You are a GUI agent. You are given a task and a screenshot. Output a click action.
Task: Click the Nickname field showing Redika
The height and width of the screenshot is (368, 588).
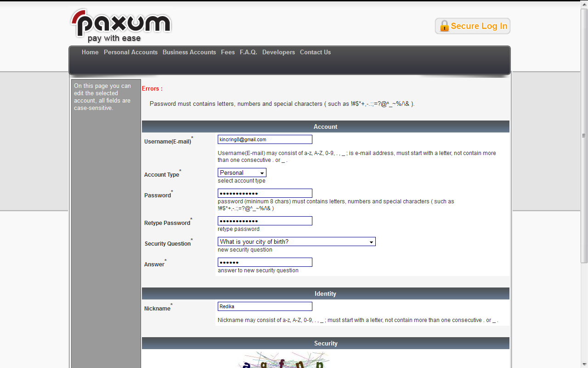coord(265,306)
